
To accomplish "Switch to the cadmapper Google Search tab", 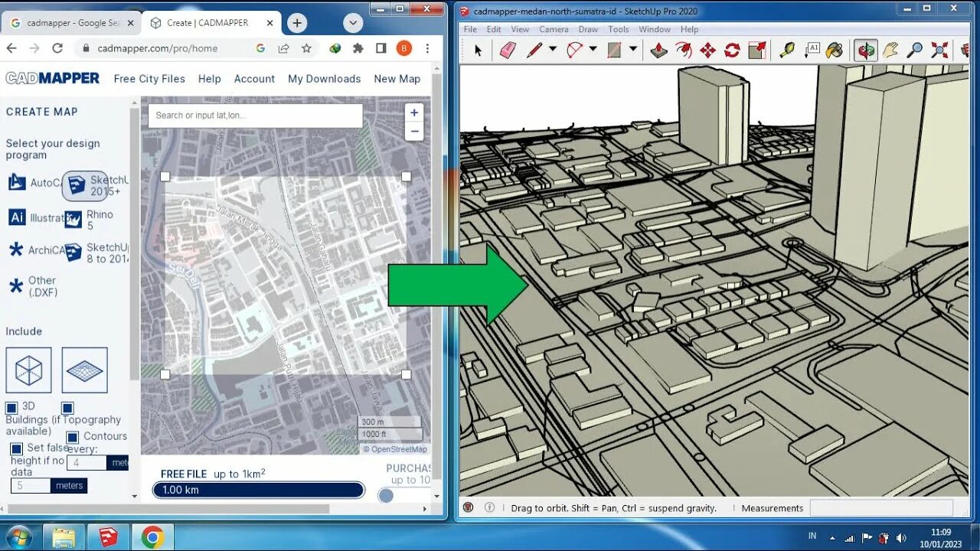I will [x=72, y=23].
